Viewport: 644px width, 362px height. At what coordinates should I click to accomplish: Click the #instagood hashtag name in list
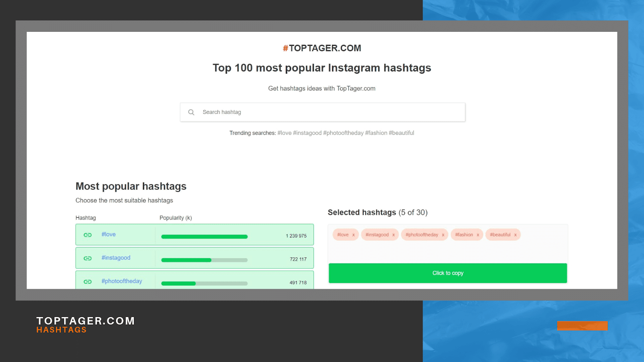click(116, 258)
